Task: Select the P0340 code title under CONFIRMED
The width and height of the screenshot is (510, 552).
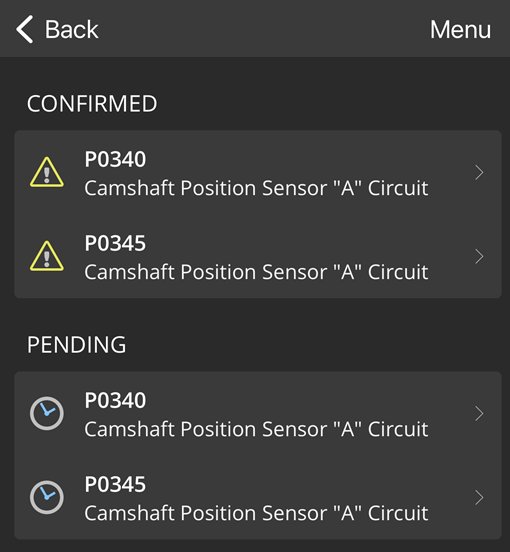Action: click(x=115, y=159)
